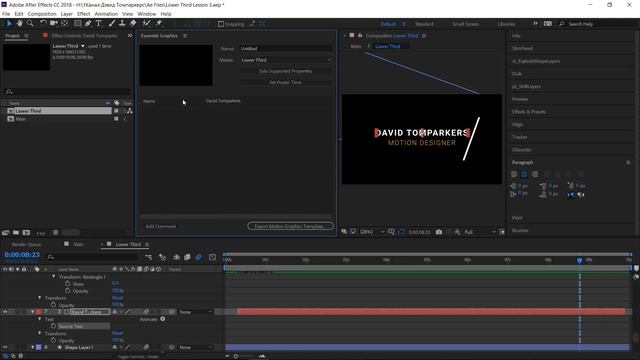Select the Pen tool
640x360 pixels.
(x=88, y=24)
